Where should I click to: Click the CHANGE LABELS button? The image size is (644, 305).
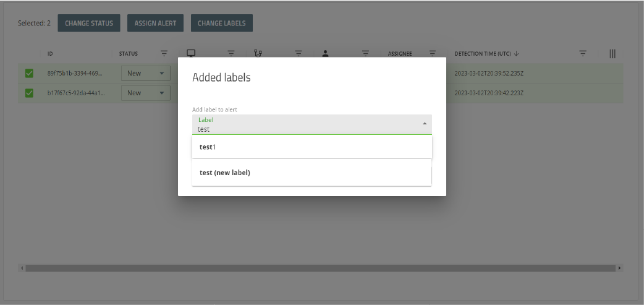(x=222, y=23)
